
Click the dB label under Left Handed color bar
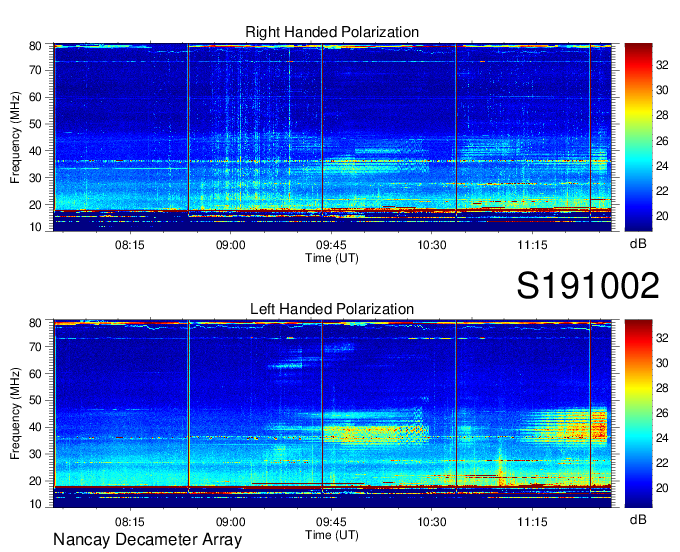[638, 519]
